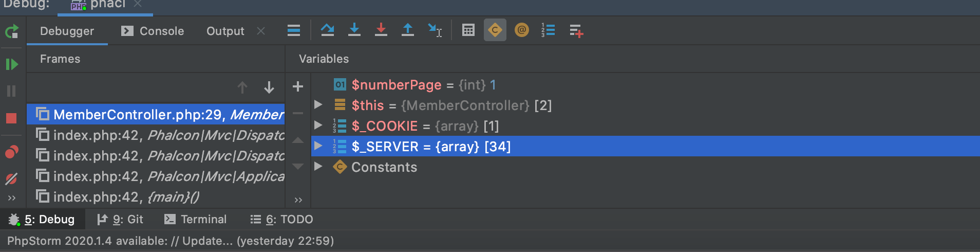Open the Output tab
Viewport: 980px width, 252px height.
(x=225, y=31)
